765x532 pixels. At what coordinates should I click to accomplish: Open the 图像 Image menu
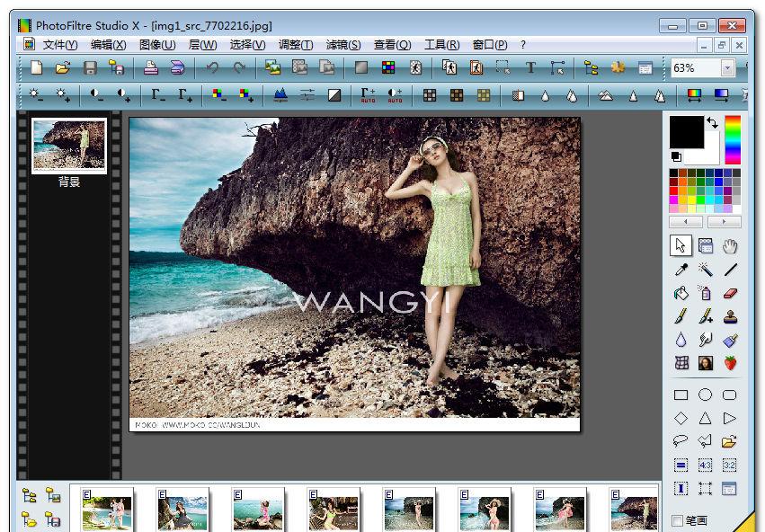[157, 45]
